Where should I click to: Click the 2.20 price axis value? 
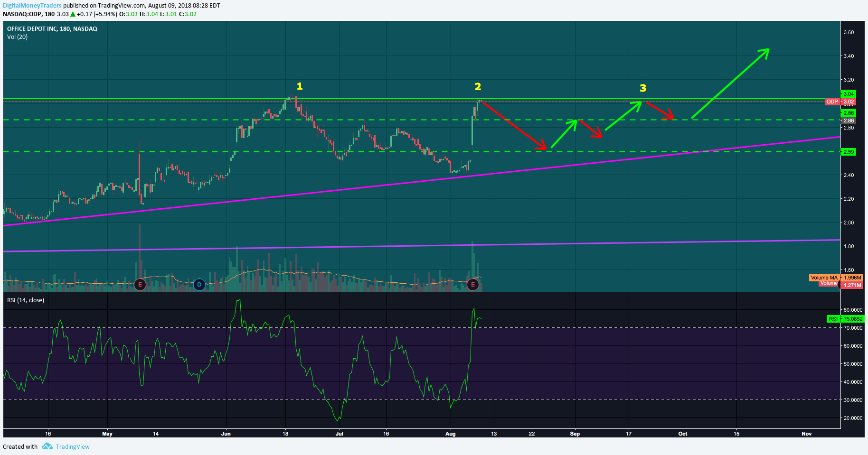click(849, 199)
